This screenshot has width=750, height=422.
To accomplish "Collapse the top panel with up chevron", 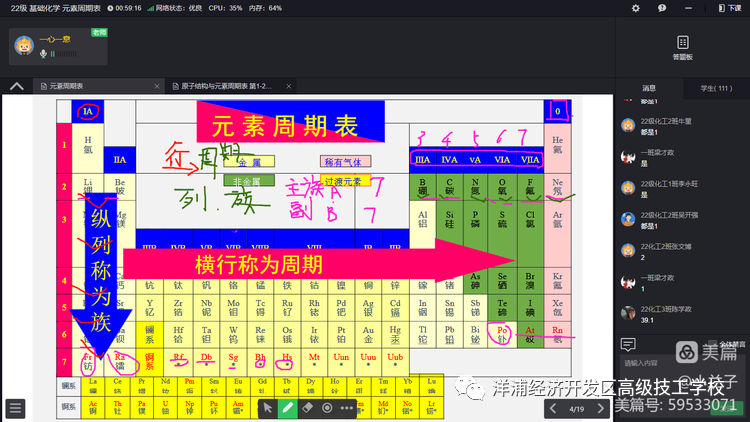I will tap(16, 86).
